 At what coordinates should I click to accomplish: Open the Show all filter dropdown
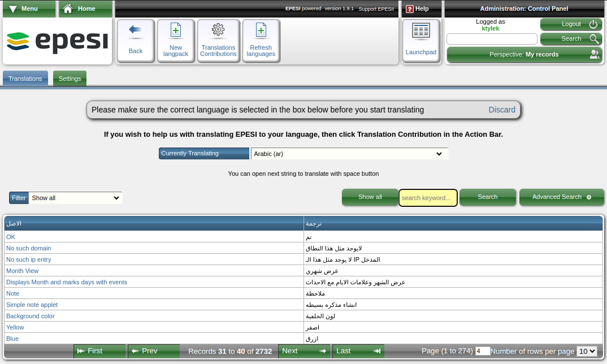75,197
